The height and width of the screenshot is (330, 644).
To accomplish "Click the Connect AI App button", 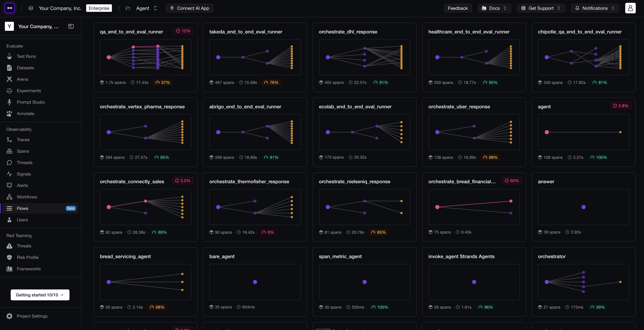I will pos(189,8).
